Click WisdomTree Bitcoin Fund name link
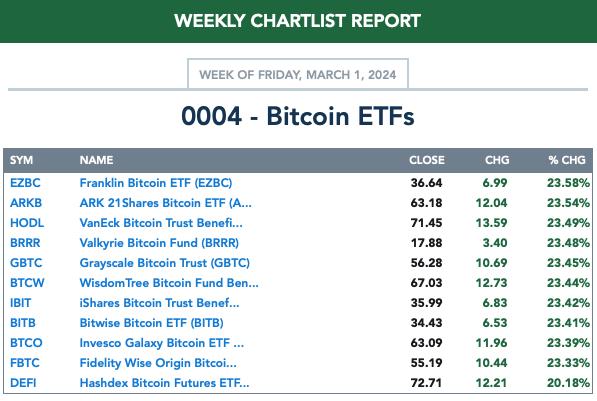Image resolution: width=597 pixels, height=401 pixels. tap(169, 283)
